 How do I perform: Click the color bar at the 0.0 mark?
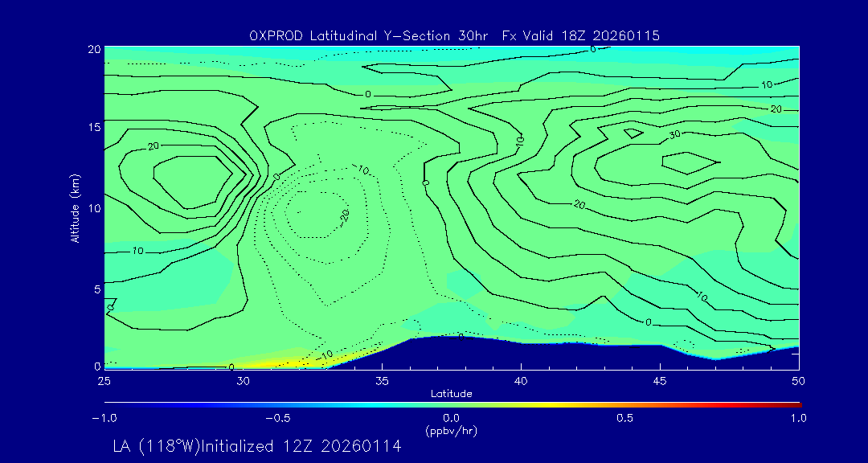(452, 404)
